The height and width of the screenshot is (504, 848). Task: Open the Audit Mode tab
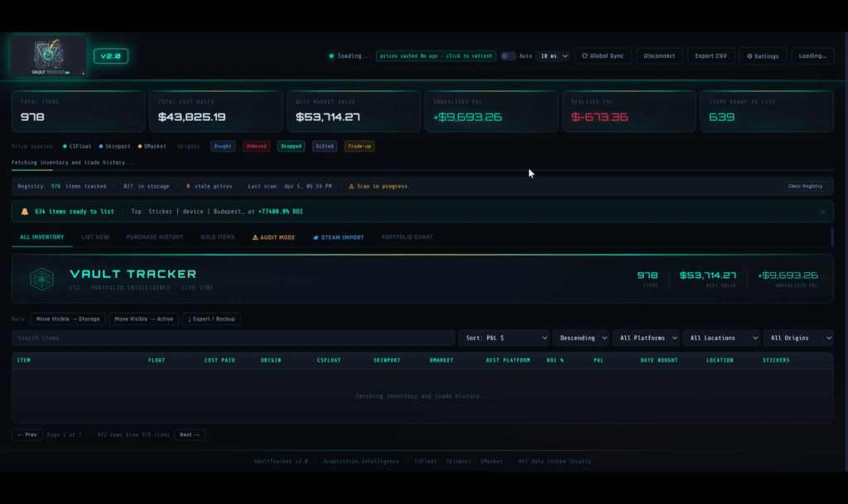[273, 238]
